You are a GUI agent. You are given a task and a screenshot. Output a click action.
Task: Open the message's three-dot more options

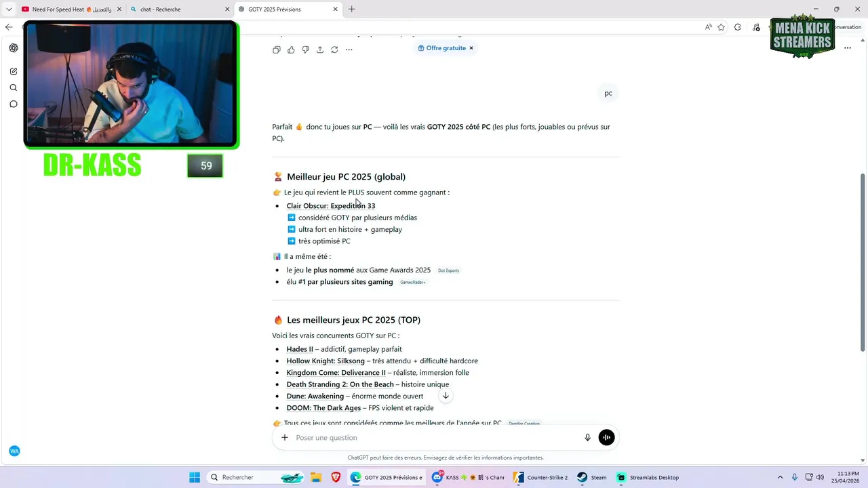tap(349, 49)
